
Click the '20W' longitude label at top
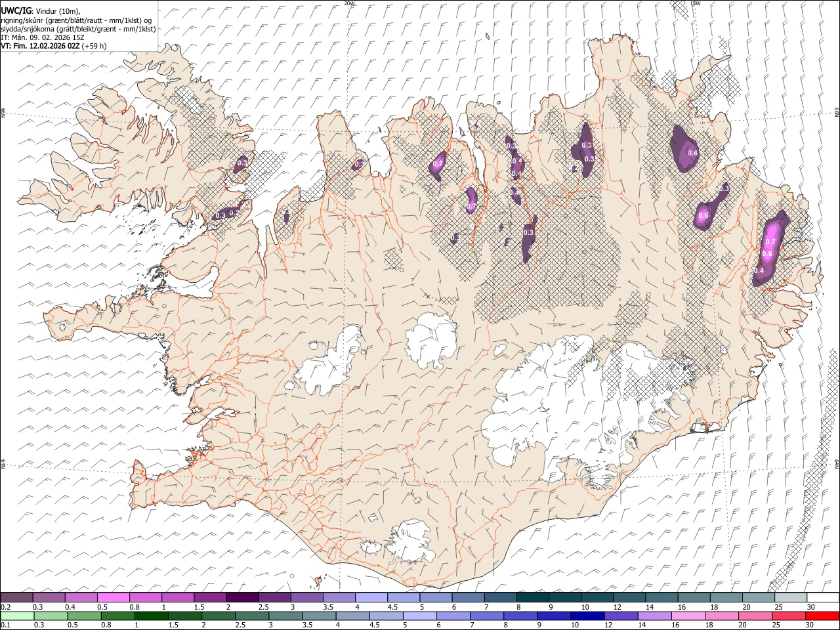[x=350, y=3]
